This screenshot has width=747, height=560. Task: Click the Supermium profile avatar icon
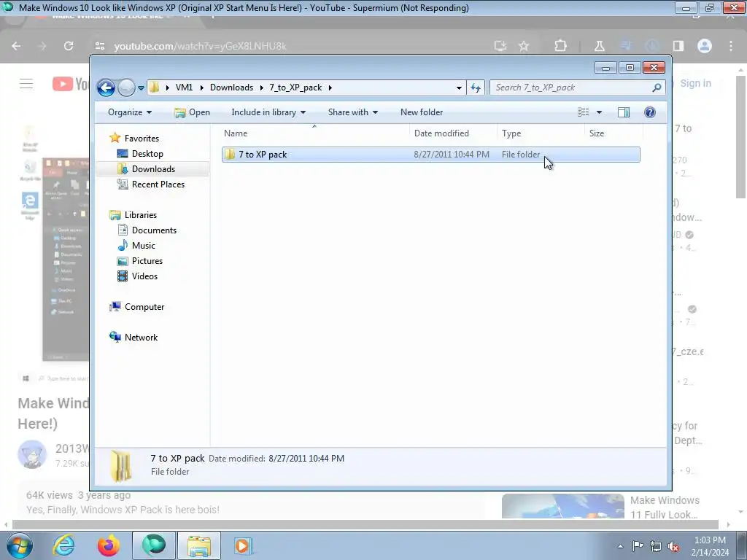705,46
